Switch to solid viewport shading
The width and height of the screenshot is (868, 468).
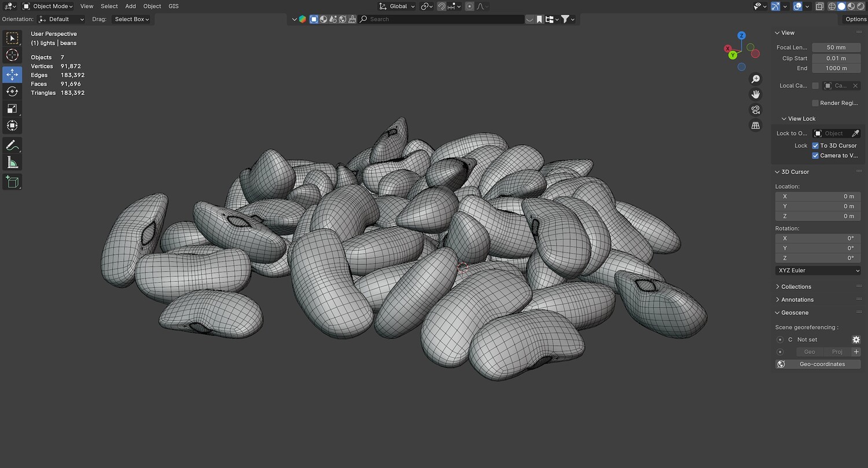841,6
